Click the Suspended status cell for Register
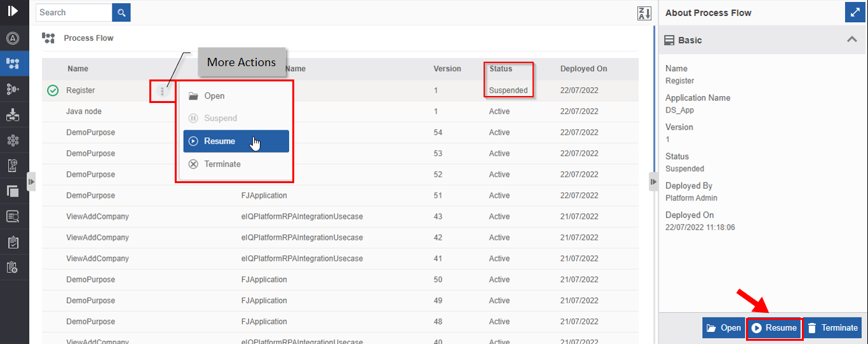868x344 pixels. 508,91
